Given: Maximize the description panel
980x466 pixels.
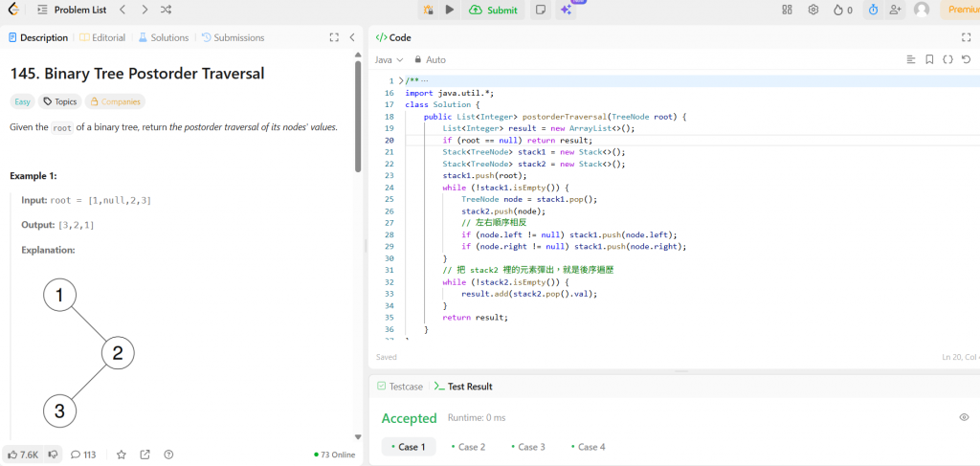Looking at the screenshot, I should tap(334, 37).
